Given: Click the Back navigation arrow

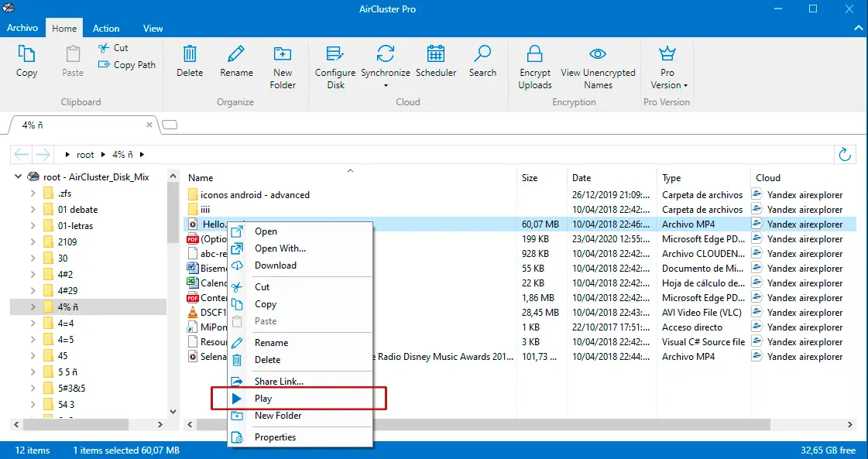Looking at the screenshot, I should [22, 155].
